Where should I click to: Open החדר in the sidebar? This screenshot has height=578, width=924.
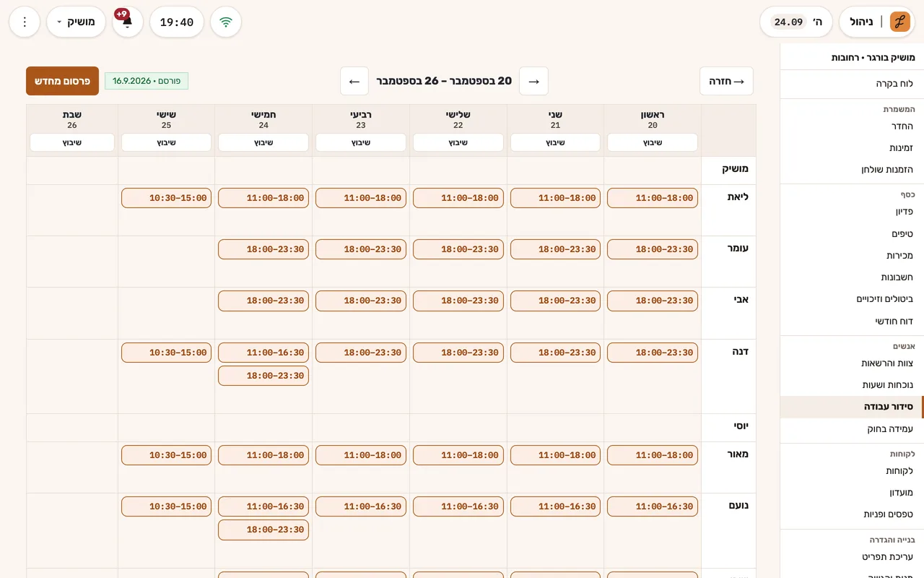(x=852, y=126)
